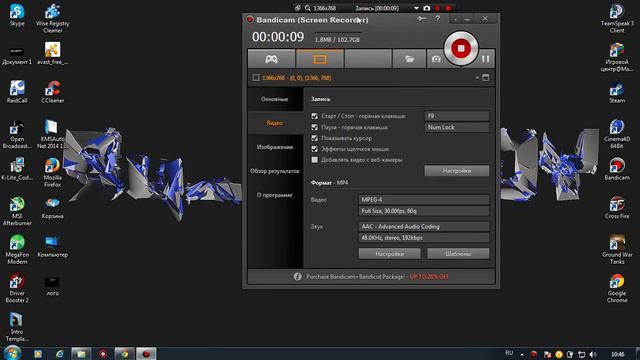Open Bandicam desktop shortcut icon
Screen dimensions: 640x360
pos(617,169)
